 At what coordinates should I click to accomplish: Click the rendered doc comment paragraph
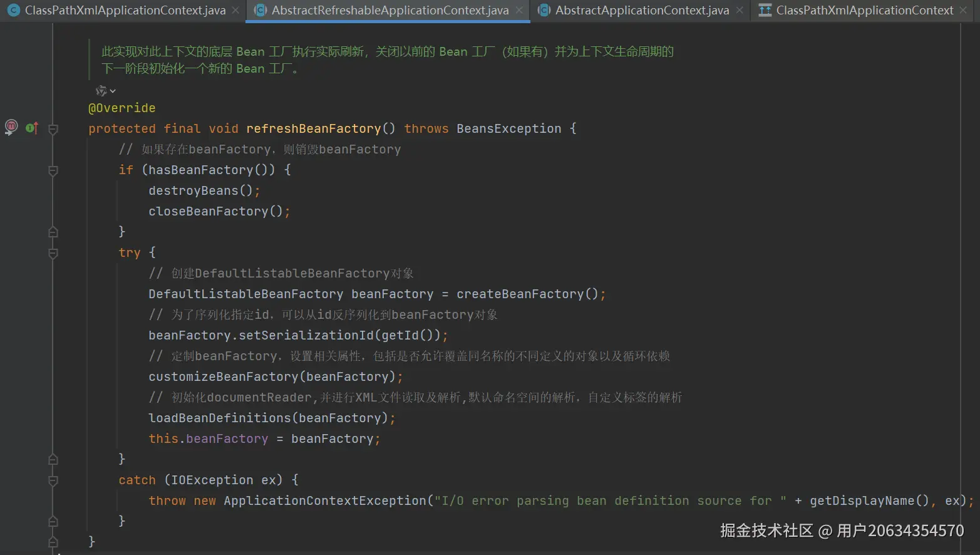[388, 60]
